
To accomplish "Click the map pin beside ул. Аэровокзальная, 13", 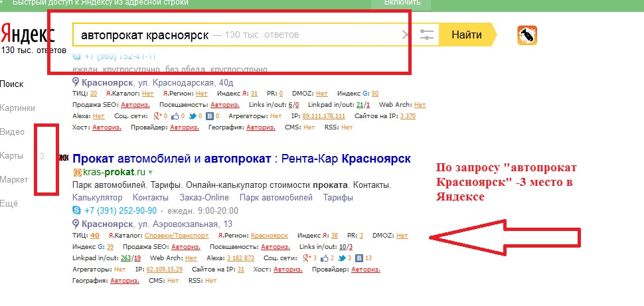I will [76, 224].
